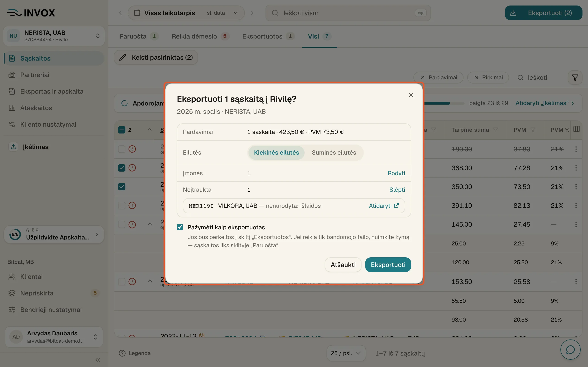Select Suminės eilutės toggle option
Image resolution: width=588 pixels, height=367 pixels.
(334, 153)
